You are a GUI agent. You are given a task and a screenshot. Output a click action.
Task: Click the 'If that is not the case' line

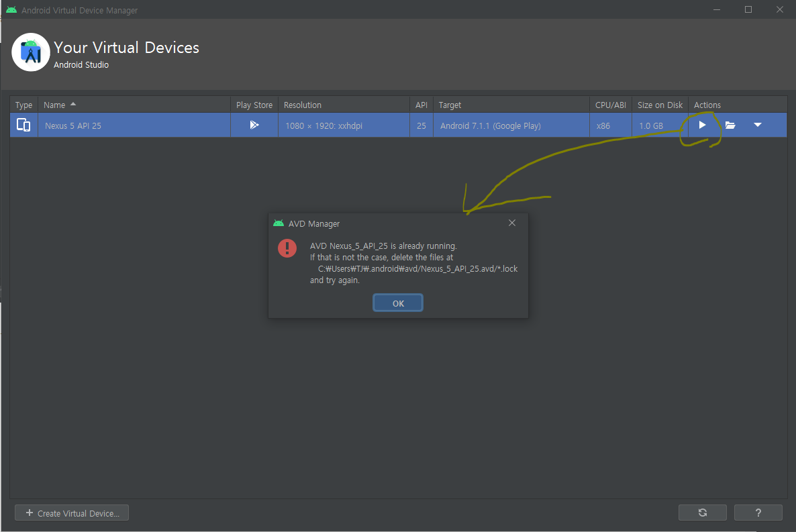[x=381, y=258]
